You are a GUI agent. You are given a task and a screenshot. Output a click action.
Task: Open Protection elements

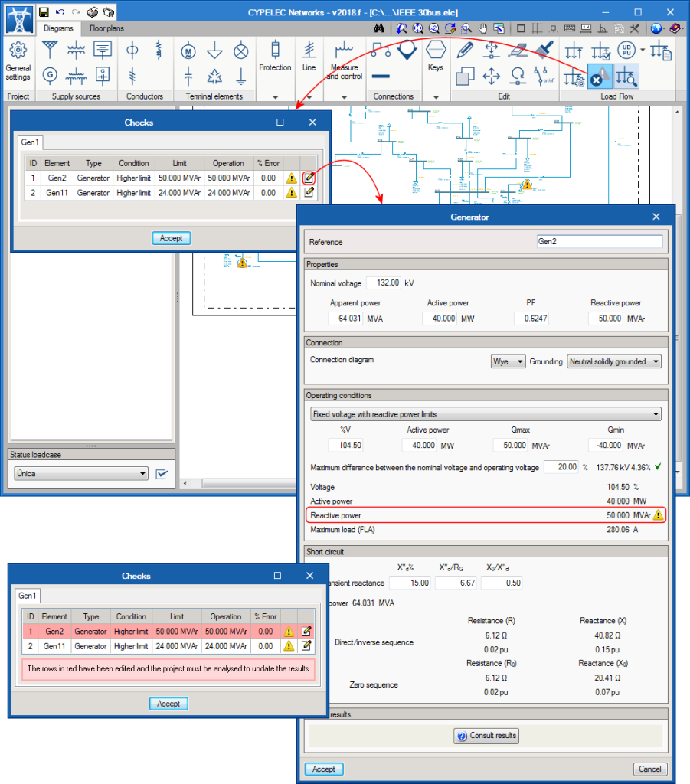[275, 56]
